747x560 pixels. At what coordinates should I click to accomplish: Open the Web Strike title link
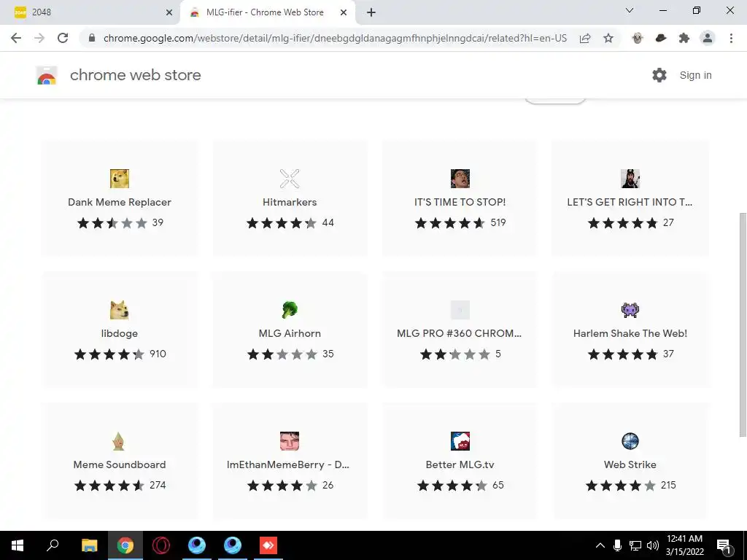[630, 464]
